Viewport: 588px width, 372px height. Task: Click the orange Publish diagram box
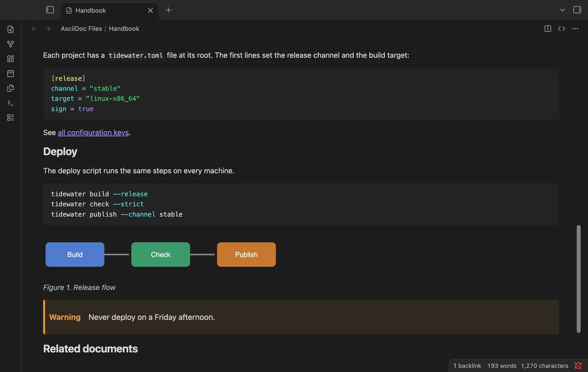pos(246,255)
